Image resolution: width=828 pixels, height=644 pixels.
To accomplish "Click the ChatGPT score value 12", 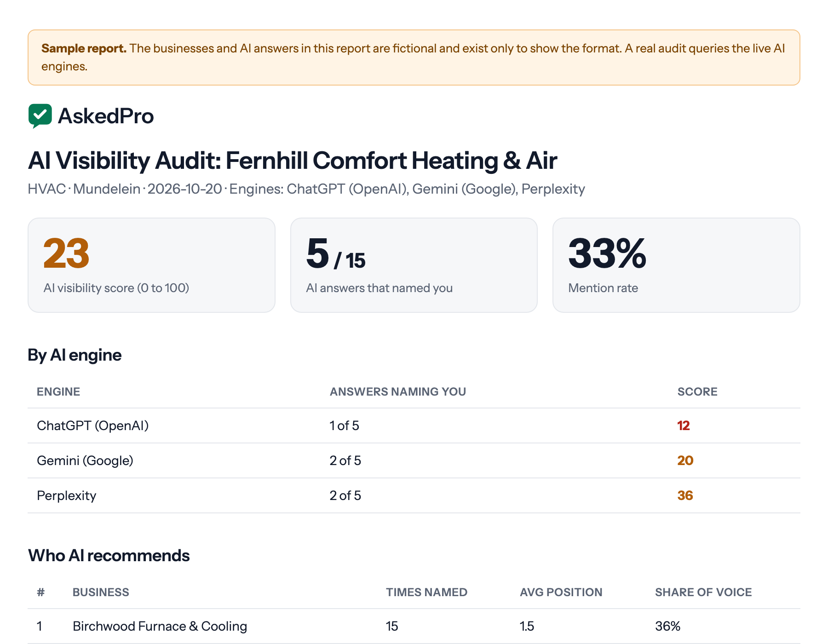I will point(684,425).
